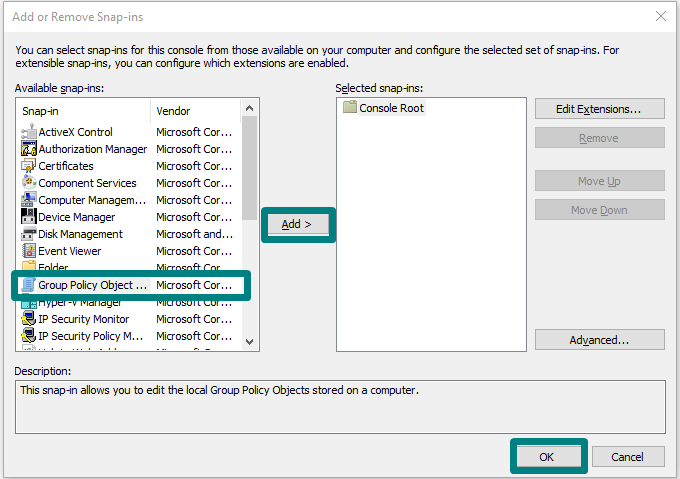Click the Authorization Manager icon

point(30,149)
